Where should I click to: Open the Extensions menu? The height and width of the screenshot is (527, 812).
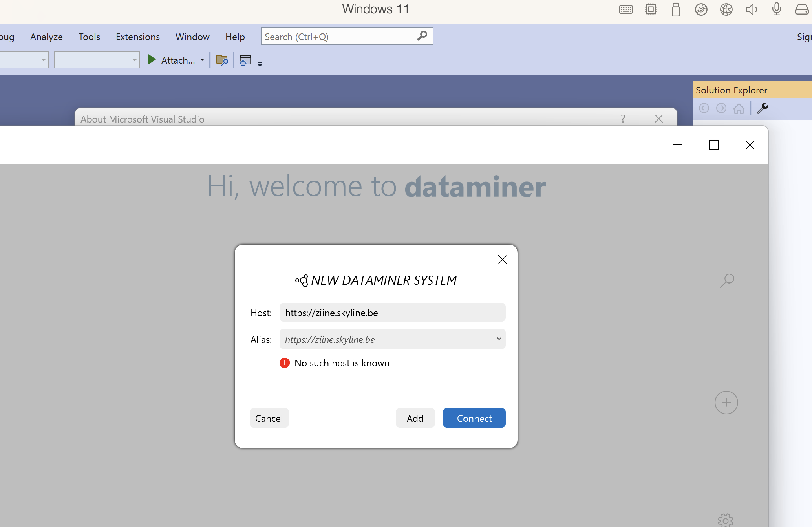click(138, 37)
